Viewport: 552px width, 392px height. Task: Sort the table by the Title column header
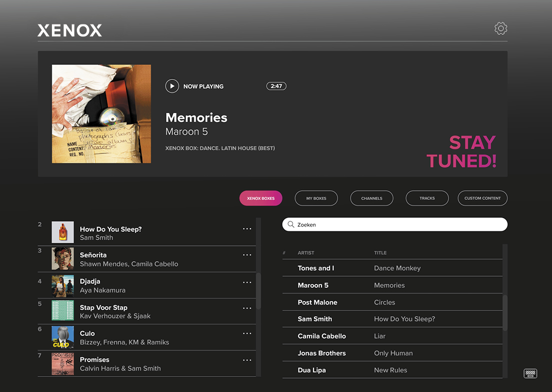tap(380, 253)
